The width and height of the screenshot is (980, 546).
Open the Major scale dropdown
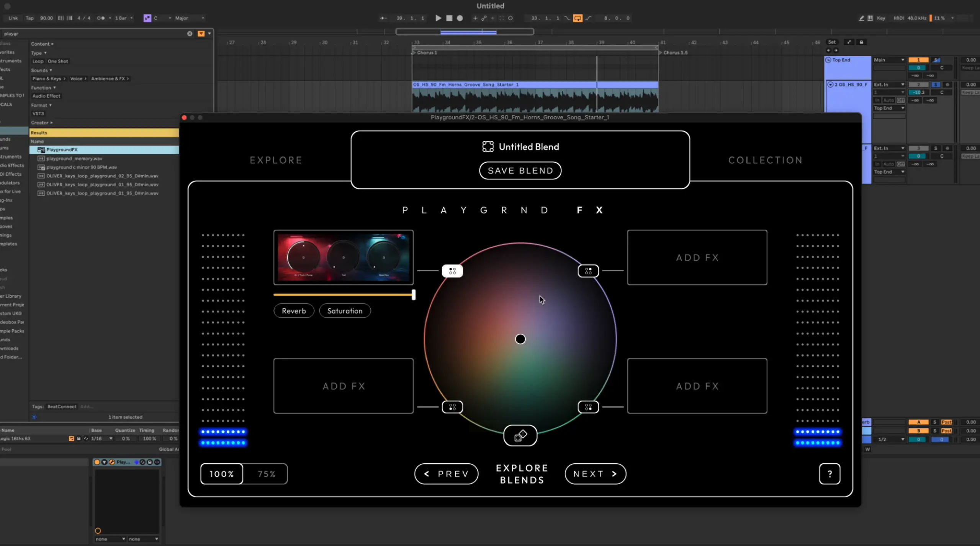(190, 18)
